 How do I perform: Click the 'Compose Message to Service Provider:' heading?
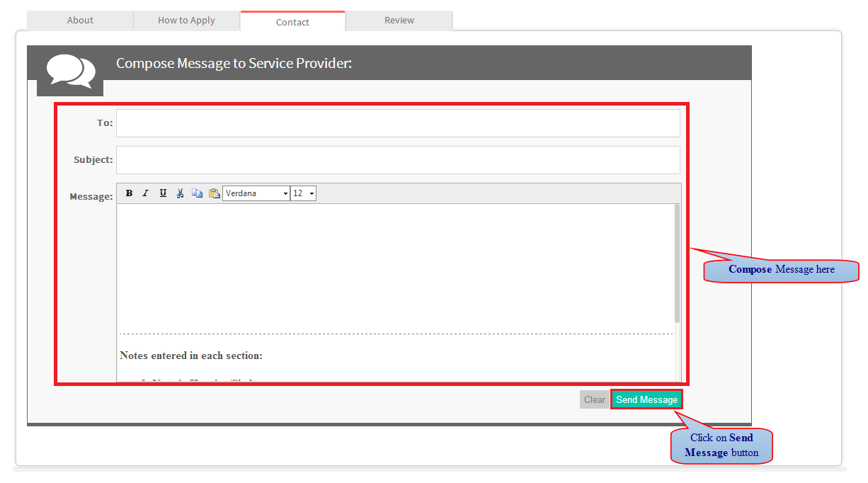pos(234,63)
